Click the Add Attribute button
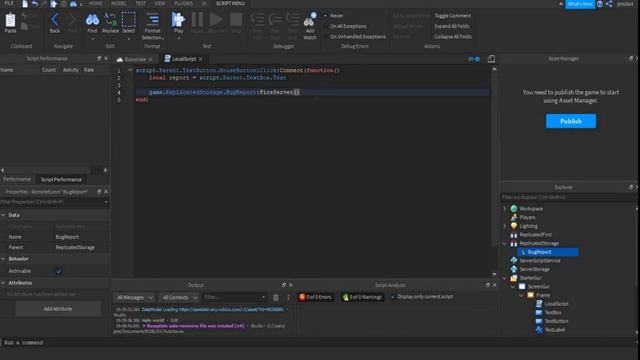The height and width of the screenshot is (360, 640). point(58,309)
